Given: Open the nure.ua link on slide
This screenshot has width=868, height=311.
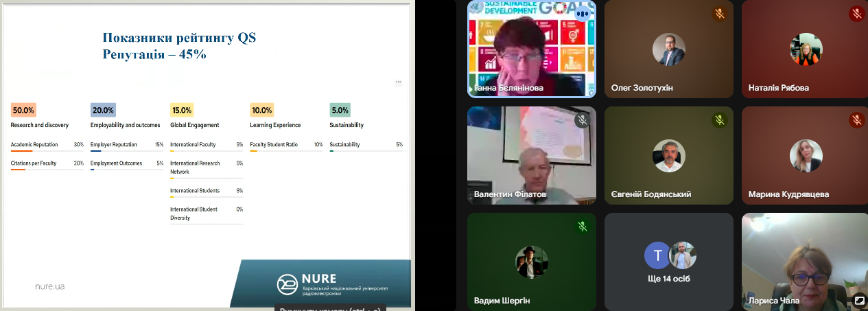Looking at the screenshot, I should 49,286.
